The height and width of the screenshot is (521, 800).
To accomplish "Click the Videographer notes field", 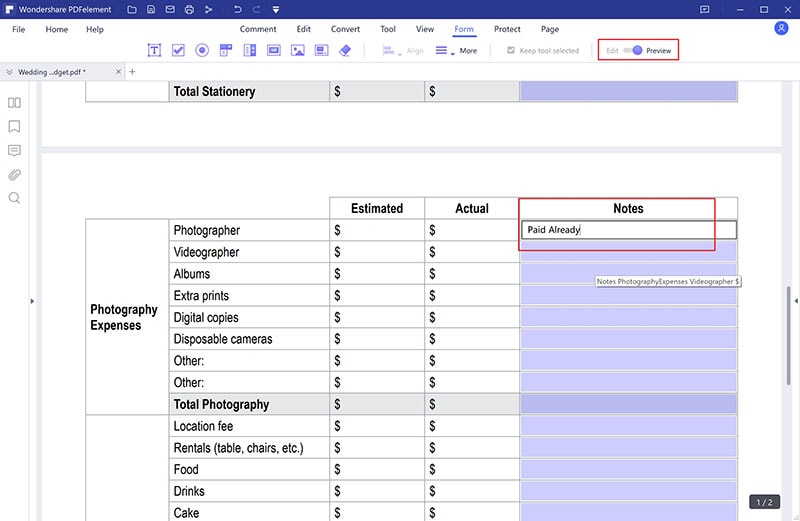I will 629,252.
